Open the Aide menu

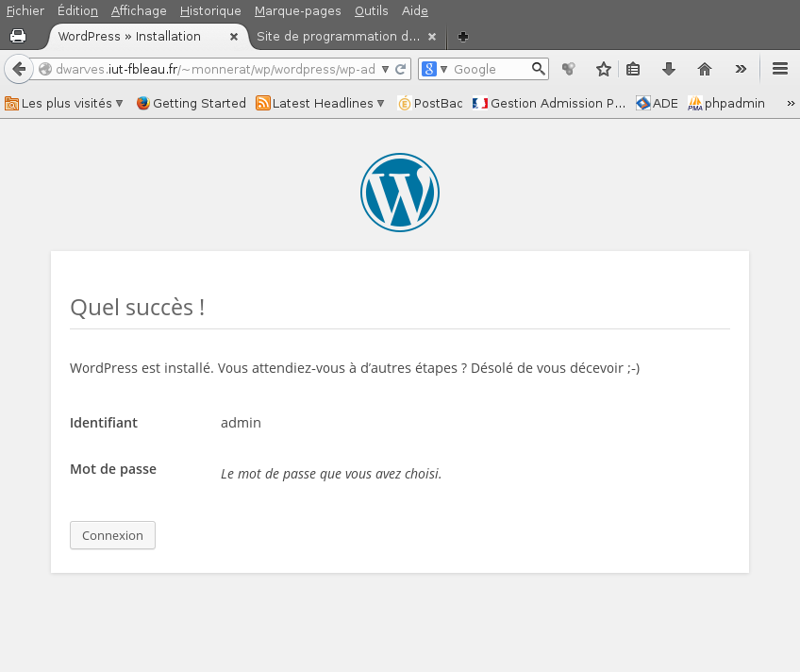(415, 10)
